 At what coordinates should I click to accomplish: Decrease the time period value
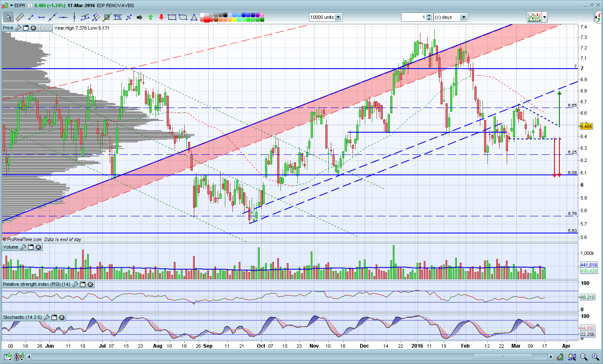[x=429, y=19]
